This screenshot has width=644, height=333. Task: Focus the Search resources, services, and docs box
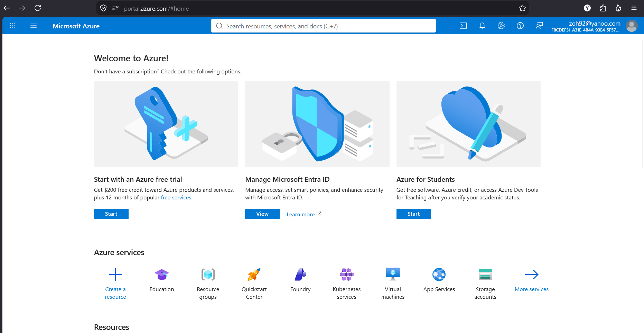pyautogui.click(x=324, y=26)
